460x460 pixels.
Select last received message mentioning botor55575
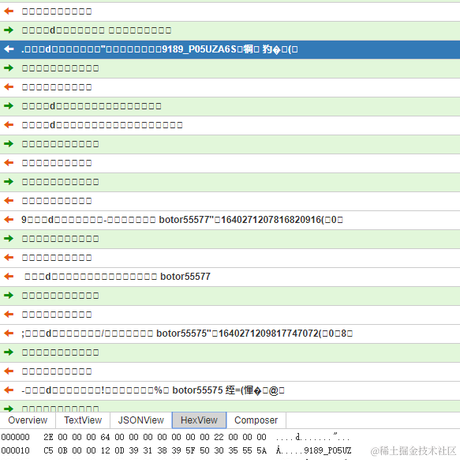[230, 390]
